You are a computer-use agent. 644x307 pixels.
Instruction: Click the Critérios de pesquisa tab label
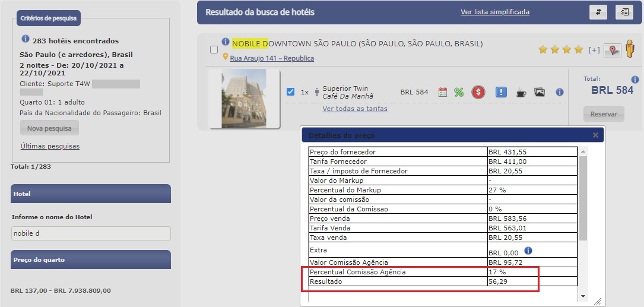pyautogui.click(x=49, y=18)
